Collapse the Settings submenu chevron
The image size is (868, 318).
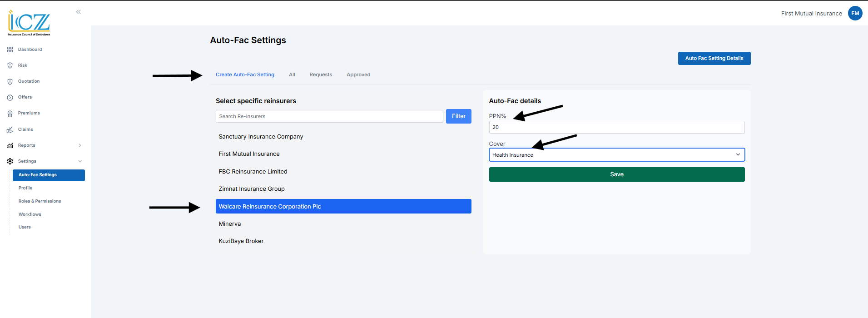(x=80, y=161)
